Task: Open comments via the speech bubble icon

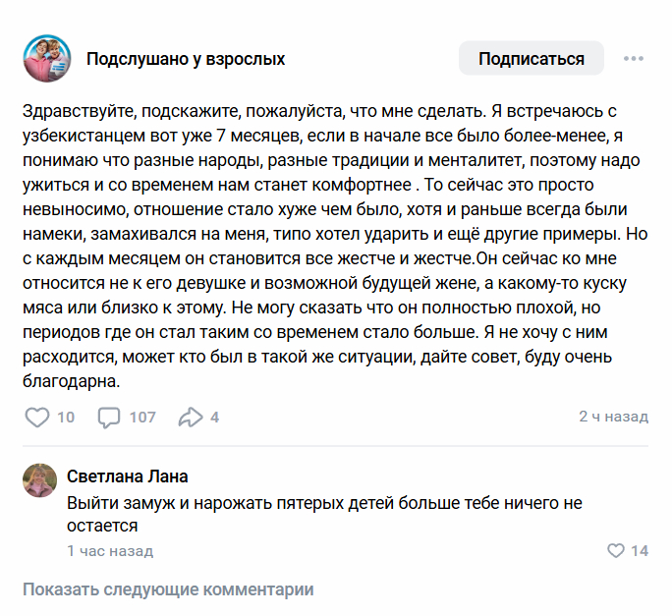Action: tap(108, 418)
